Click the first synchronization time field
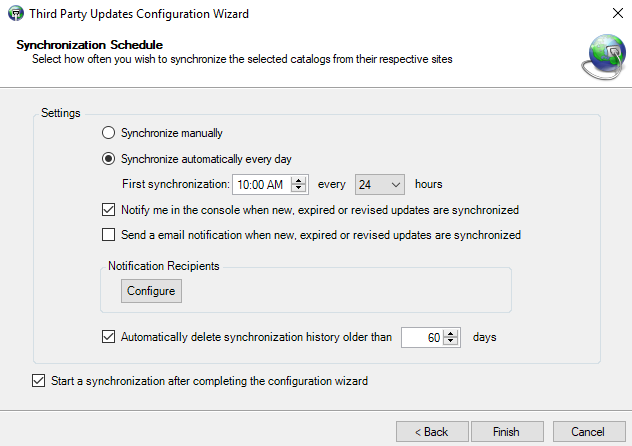This screenshot has height=446, width=632. pyautogui.click(x=260, y=184)
